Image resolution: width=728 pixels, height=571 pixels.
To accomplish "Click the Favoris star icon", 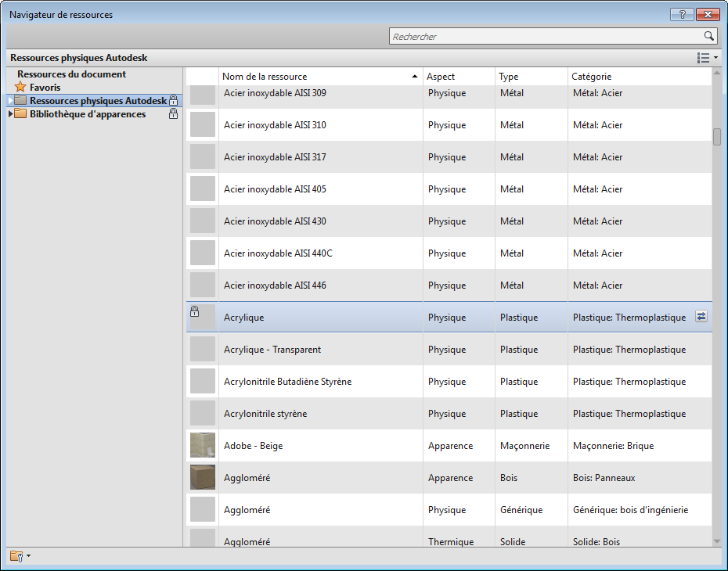I will pos(20,87).
